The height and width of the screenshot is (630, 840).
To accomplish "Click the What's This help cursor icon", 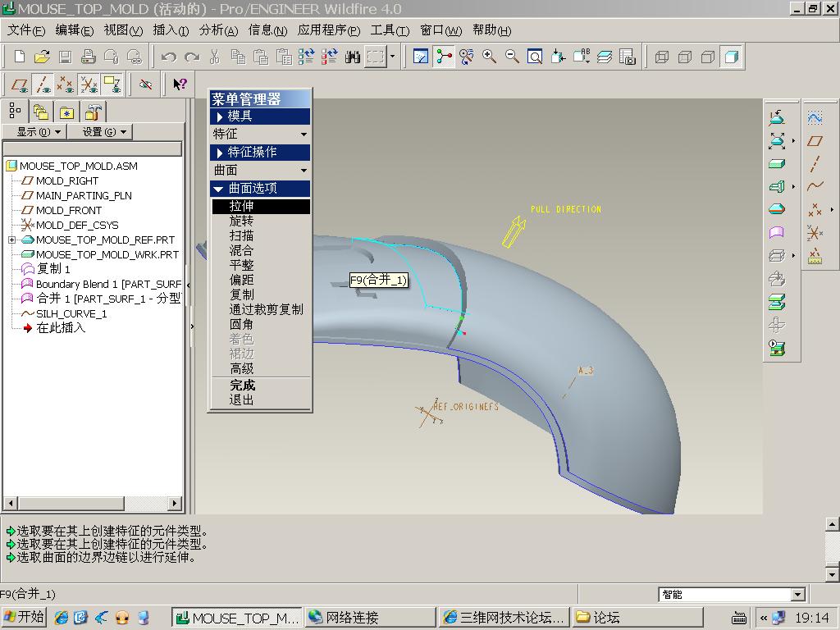I will (180, 84).
